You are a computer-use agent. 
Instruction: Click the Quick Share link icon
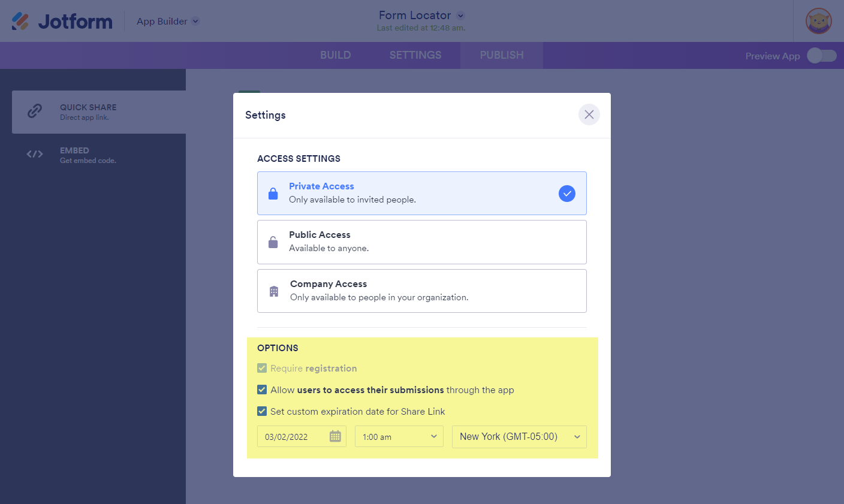click(x=35, y=111)
